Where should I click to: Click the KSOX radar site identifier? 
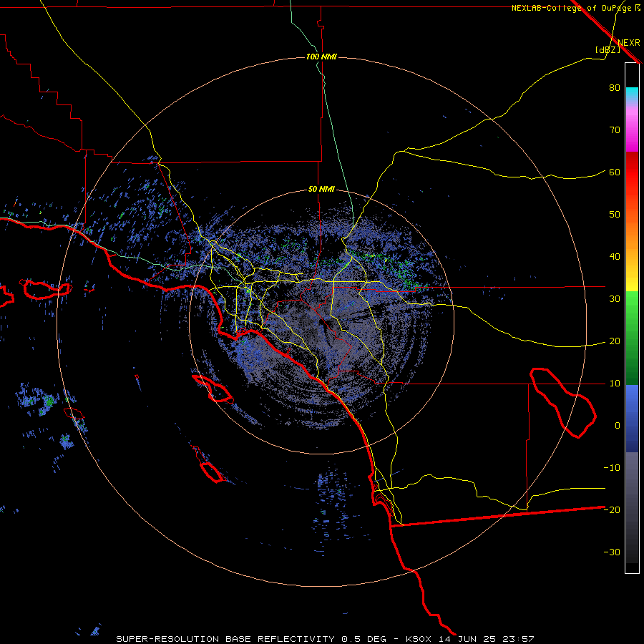click(418, 639)
